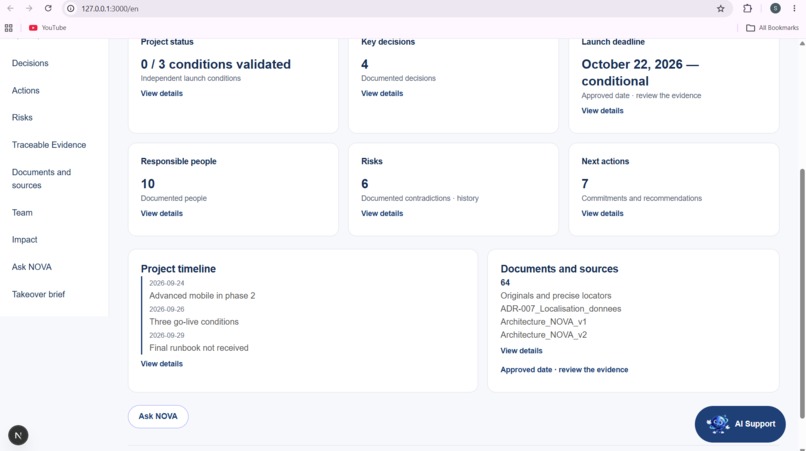
Task: Go forward using browser forward arrow
Action: pyautogui.click(x=29, y=8)
